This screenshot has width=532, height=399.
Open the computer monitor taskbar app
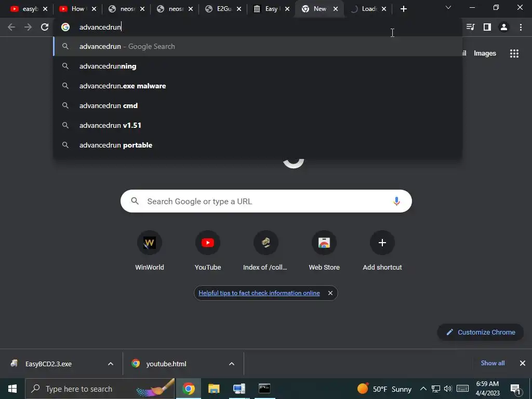[239, 389]
